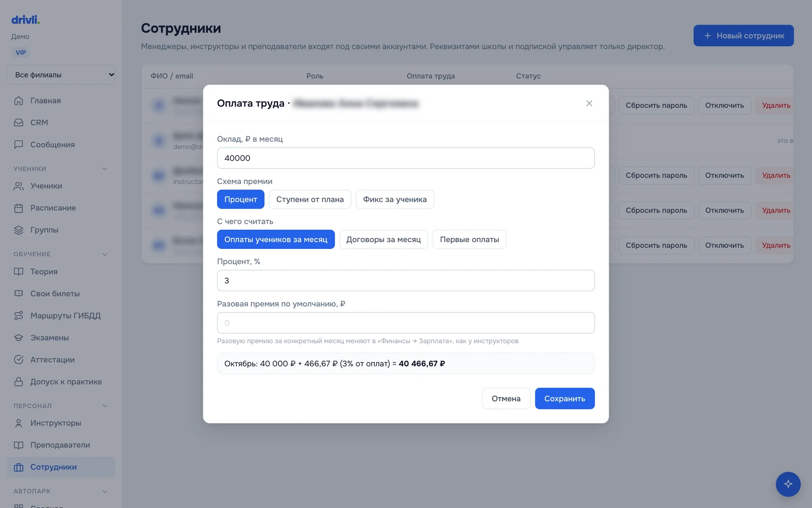
Task: Collapse the ОБУЧЕНИЕ sidebar section
Action: click(105, 254)
